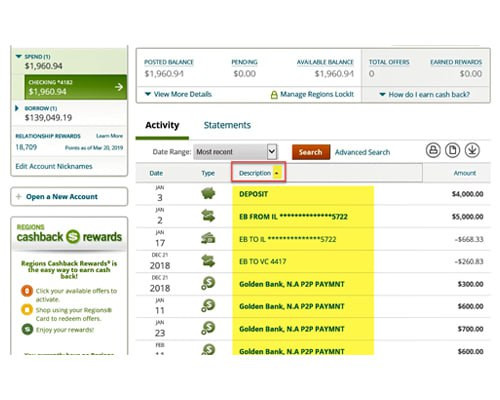Click Golden Bank P2P PAYMNT on $700.00 row
This screenshot has width=500, height=400.
click(x=292, y=329)
